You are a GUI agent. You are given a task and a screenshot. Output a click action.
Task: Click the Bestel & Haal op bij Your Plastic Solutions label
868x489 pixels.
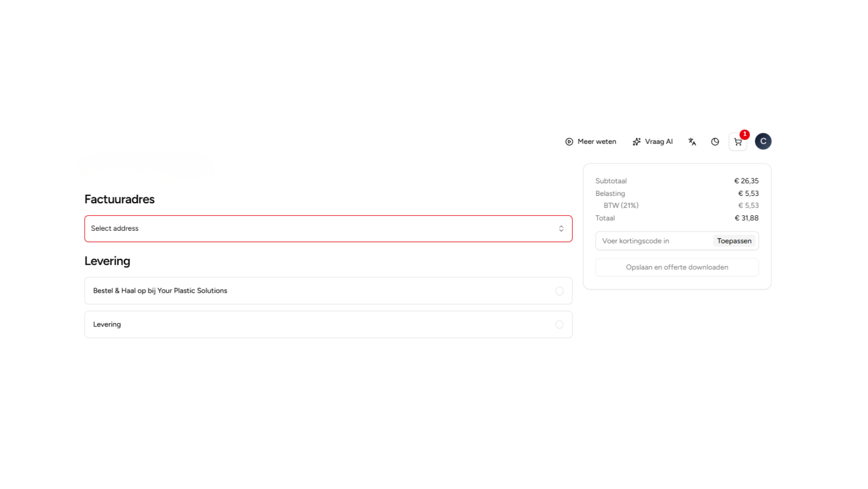click(160, 291)
